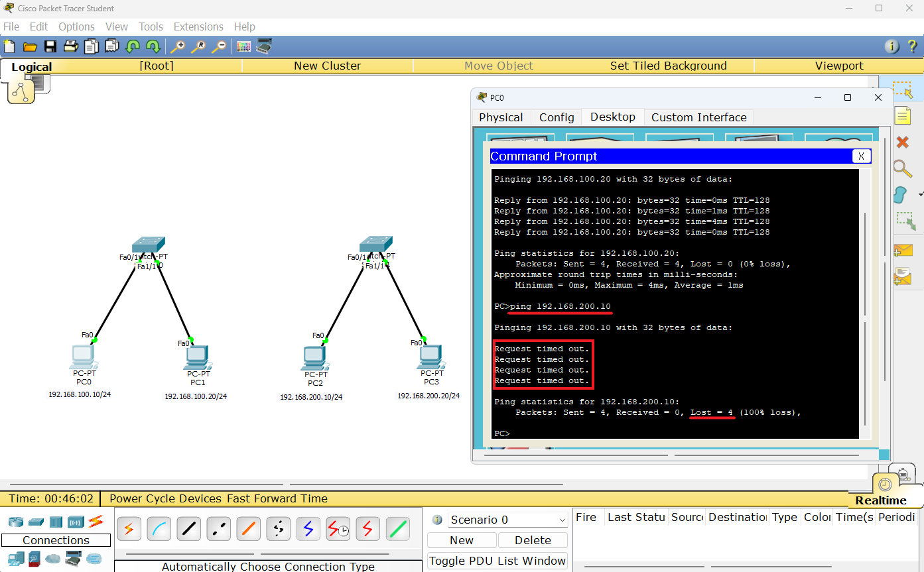Choose the Select tool in right toolbar
The height and width of the screenshot is (572, 924).
click(x=902, y=89)
